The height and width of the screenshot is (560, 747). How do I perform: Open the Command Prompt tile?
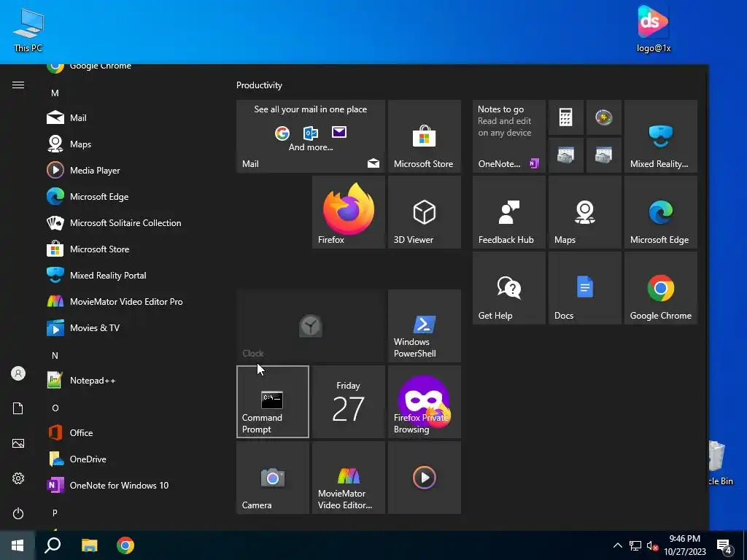point(273,402)
